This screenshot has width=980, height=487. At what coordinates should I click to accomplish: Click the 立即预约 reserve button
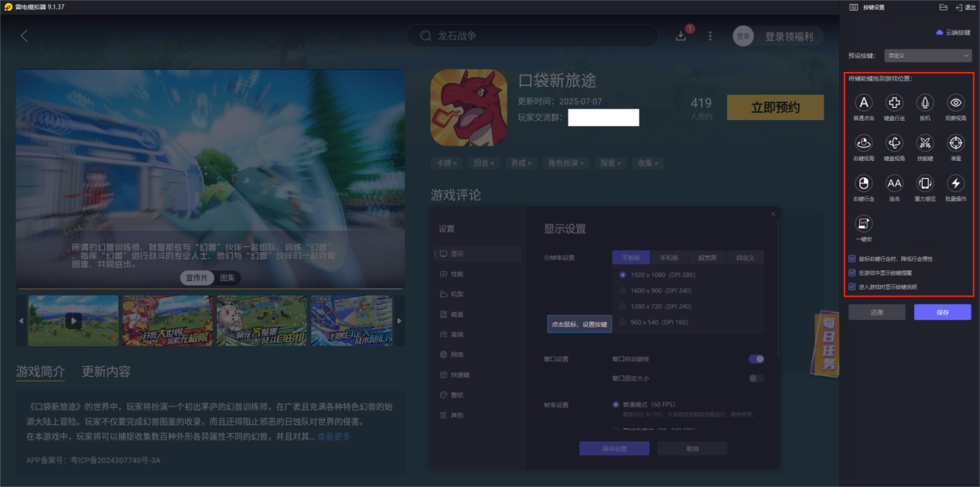point(775,108)
